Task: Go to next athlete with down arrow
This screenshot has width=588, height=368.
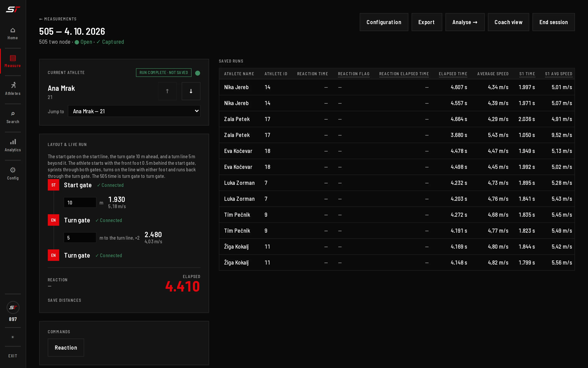Action: (x=191, y=91)
